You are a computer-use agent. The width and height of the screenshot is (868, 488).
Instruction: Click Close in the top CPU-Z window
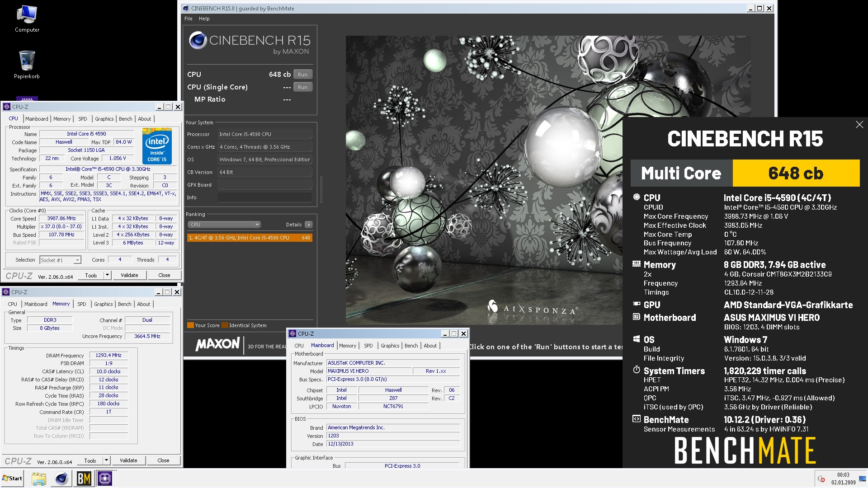pyautogui.click(x=164, y=275)
